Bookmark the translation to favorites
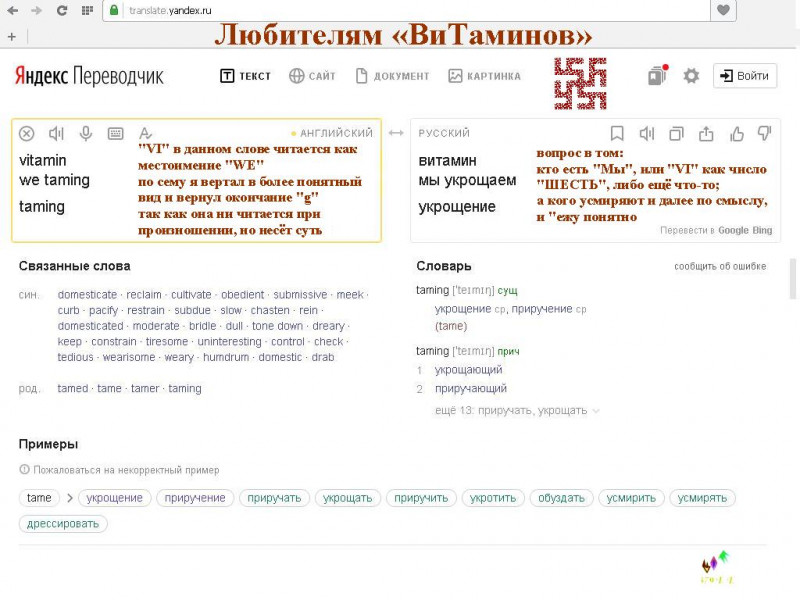 (x=617, y=133)
